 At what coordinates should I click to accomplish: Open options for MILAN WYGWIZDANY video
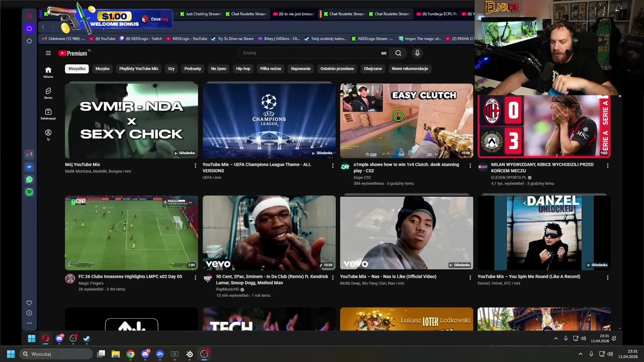pyautogui.click(x=607, y=165)
